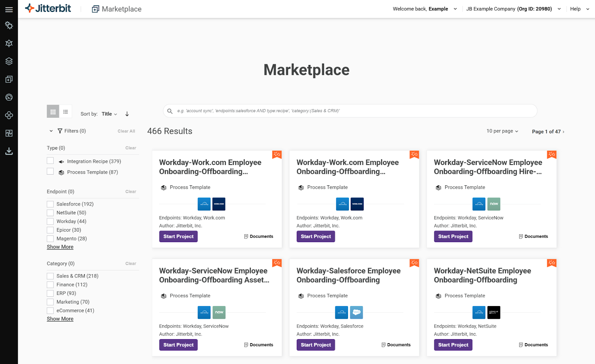
Task: Click Marketplace icon in page header
Action: tap(96, 9)
